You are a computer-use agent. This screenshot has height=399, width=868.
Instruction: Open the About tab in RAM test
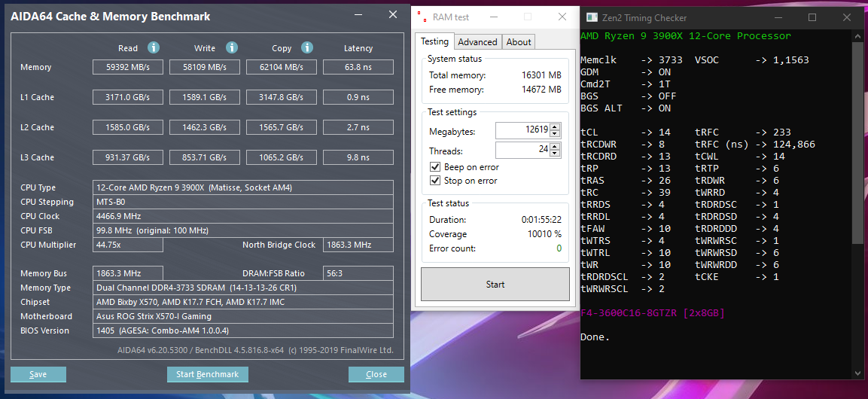(x=519, y=42)
